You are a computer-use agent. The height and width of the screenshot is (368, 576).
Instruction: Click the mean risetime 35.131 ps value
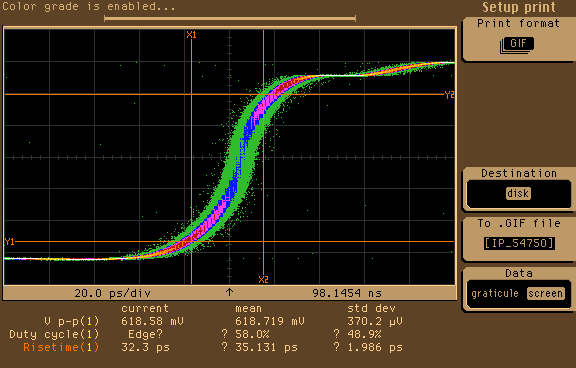click(x=266, y=347)
